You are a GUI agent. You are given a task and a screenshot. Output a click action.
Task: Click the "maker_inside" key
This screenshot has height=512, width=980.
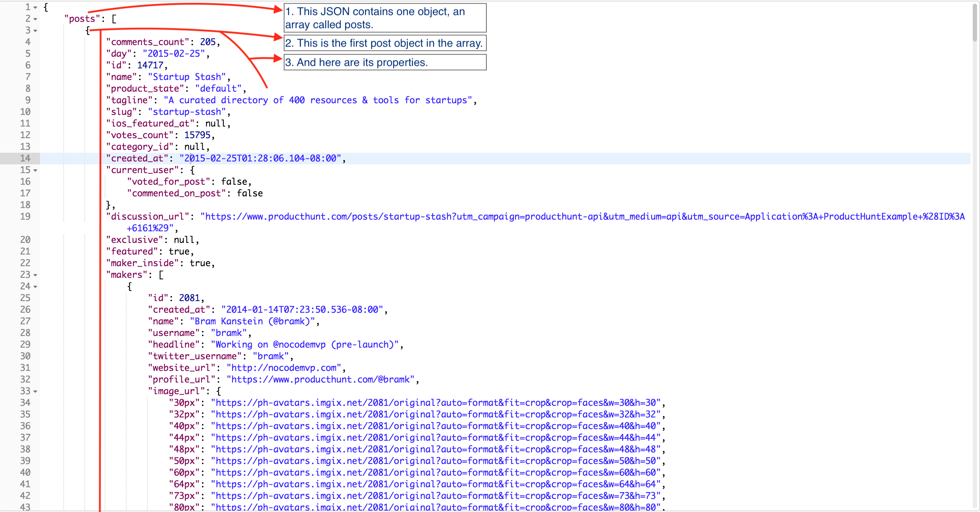pyautogui.click(x=142, y=263)
